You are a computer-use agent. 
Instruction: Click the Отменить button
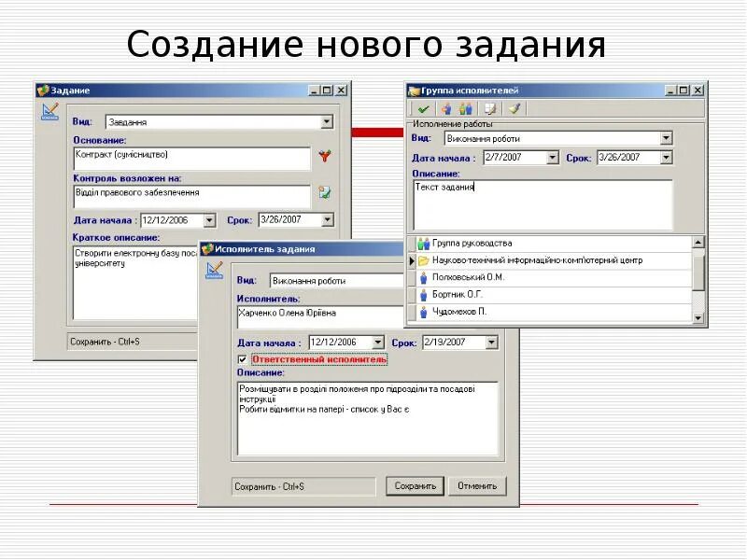pyautogui.click(x=477, y=486)
